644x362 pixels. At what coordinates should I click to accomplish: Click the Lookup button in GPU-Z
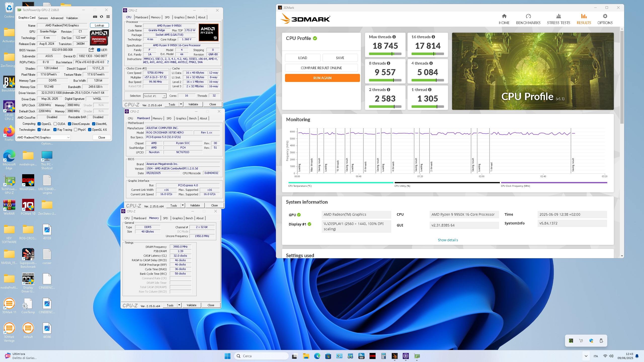tap(99, 25)
